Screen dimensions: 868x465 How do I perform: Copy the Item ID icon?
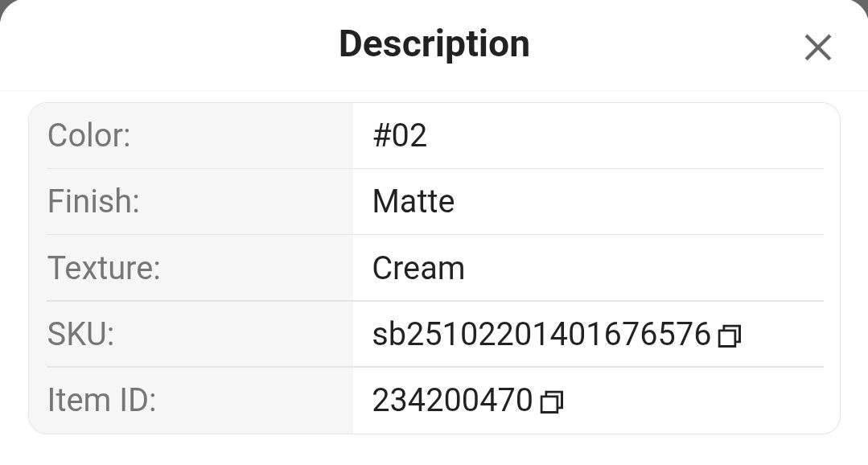click(551, 401)
